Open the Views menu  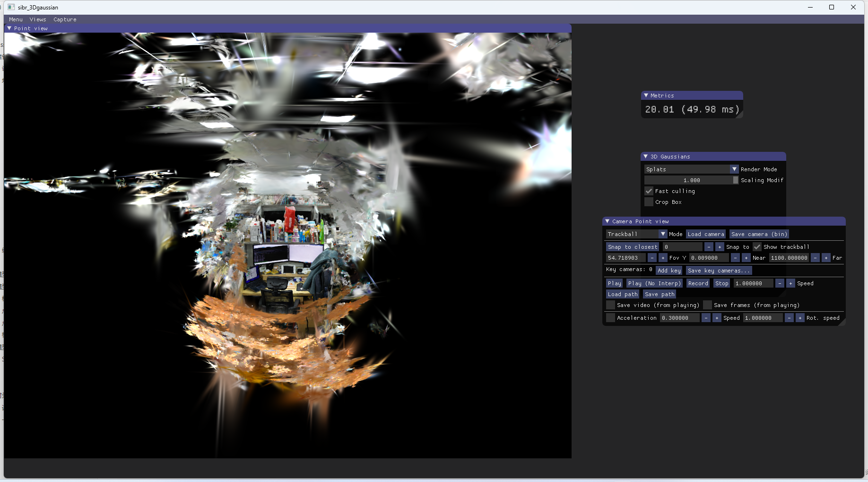(x=38, y=19)
